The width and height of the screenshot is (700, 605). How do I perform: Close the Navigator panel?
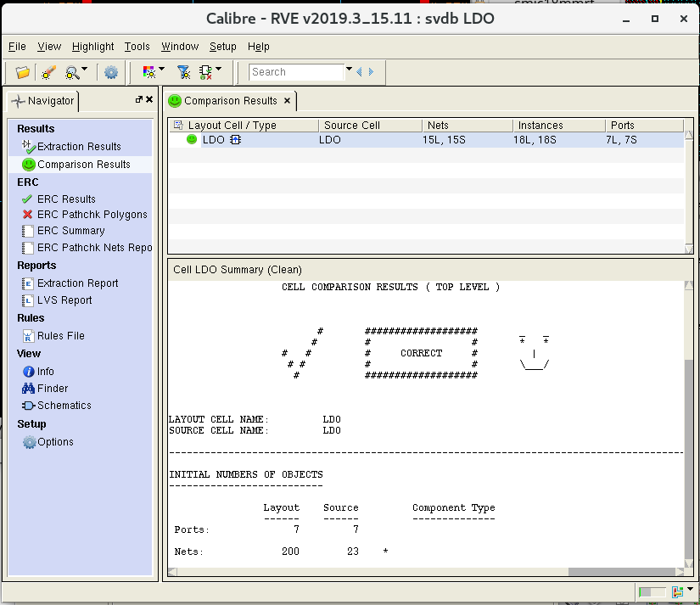click(x=149, y=99)
